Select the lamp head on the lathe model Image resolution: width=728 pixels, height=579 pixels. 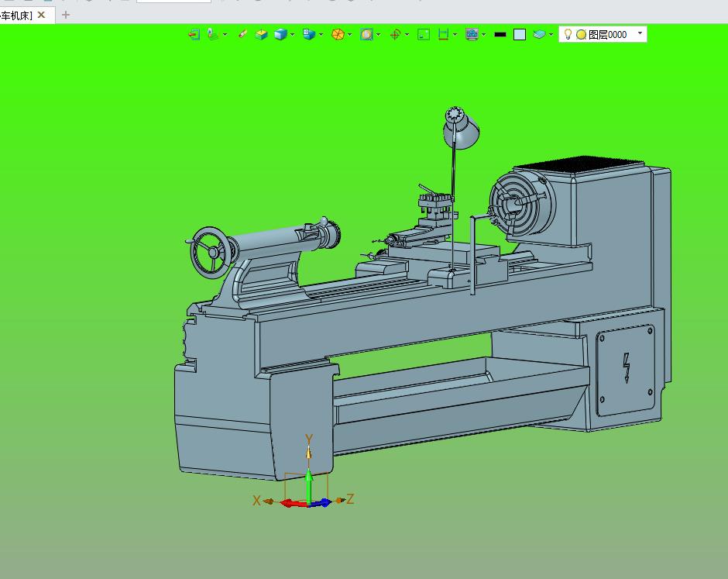[x=461, y=128]
